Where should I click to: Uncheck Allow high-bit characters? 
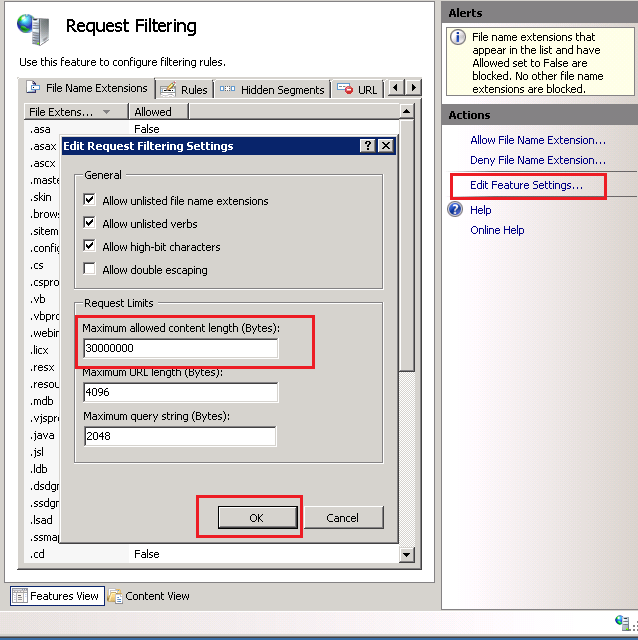tap(89, 246)
